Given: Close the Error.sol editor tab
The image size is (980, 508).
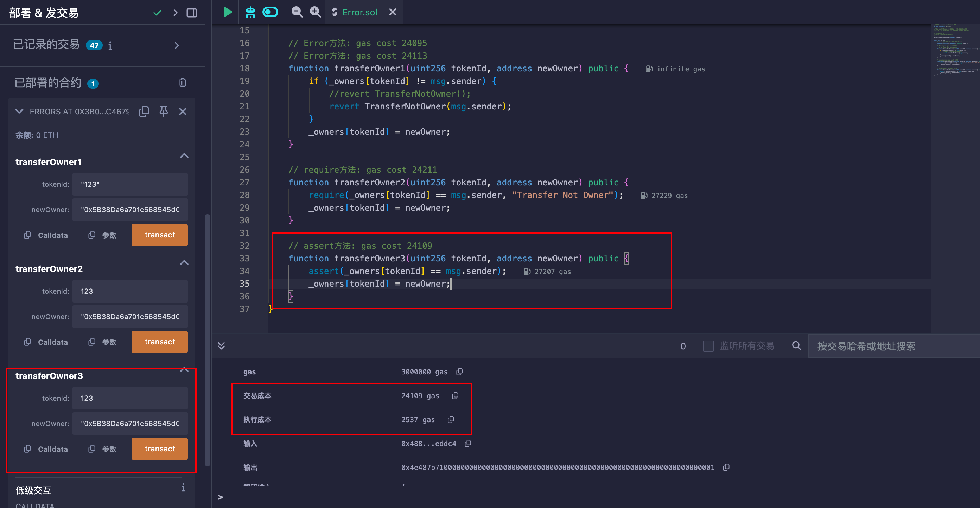Looking at the screenshot, I should [393, 12].
